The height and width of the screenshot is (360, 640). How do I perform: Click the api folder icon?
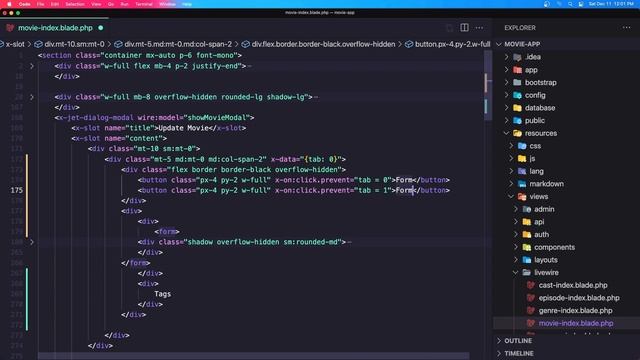(527, 222)
